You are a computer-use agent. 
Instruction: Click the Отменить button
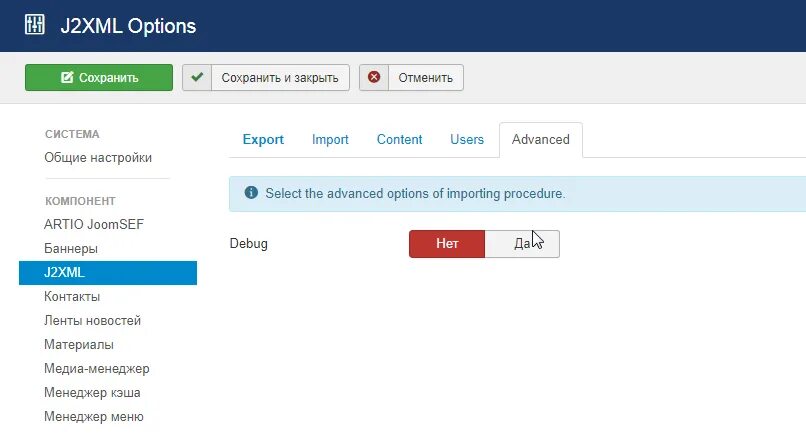point(411,78)
